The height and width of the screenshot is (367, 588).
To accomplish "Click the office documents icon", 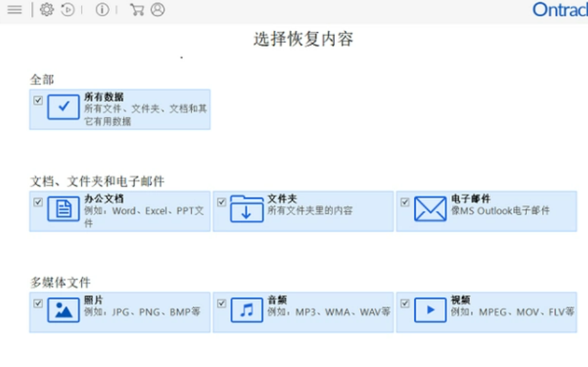I will tap(63, 209).
